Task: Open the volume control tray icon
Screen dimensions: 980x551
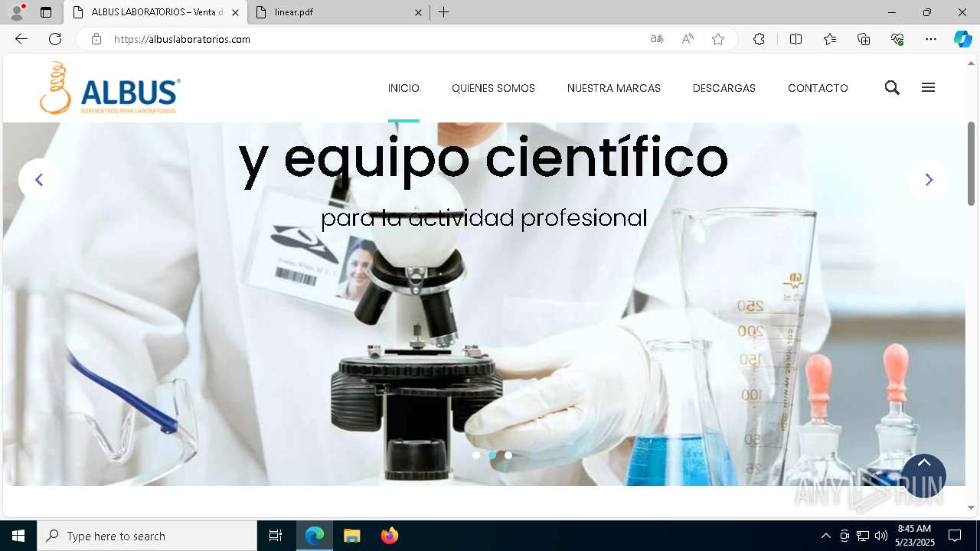Action: pyautogui.click(x=881, y=536)
